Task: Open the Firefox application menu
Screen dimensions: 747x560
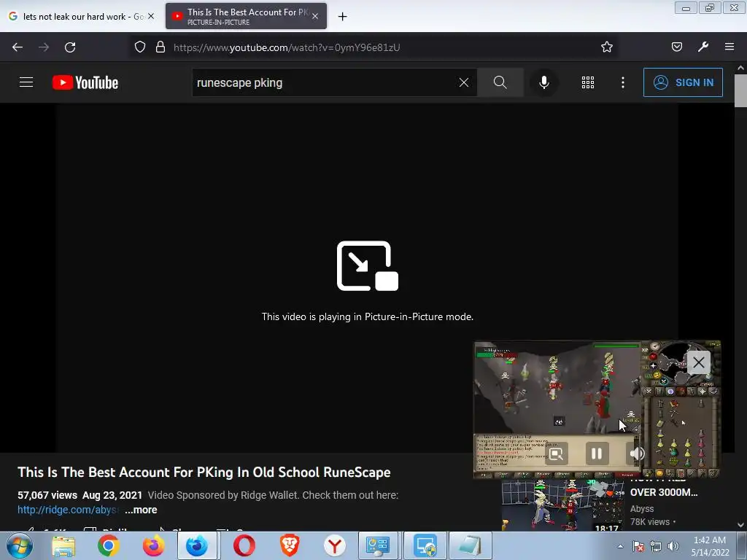Action: click(x=729, y=47)
